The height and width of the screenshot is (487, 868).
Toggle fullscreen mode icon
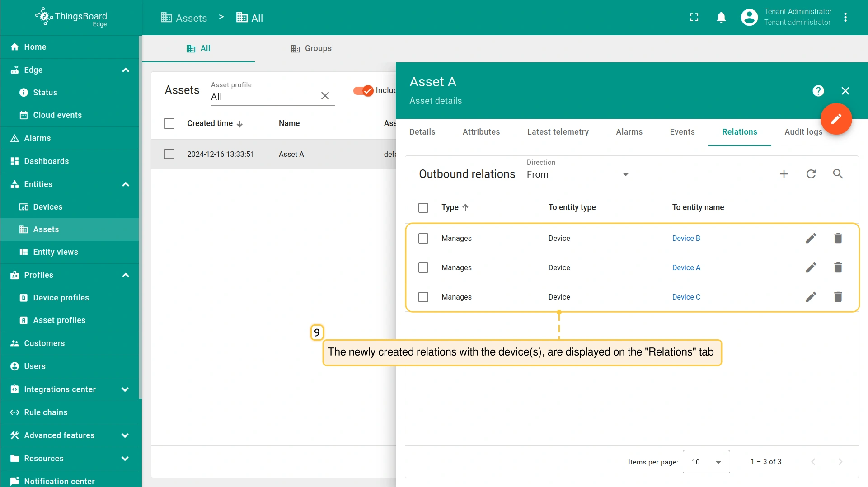[x=694, y=18]
